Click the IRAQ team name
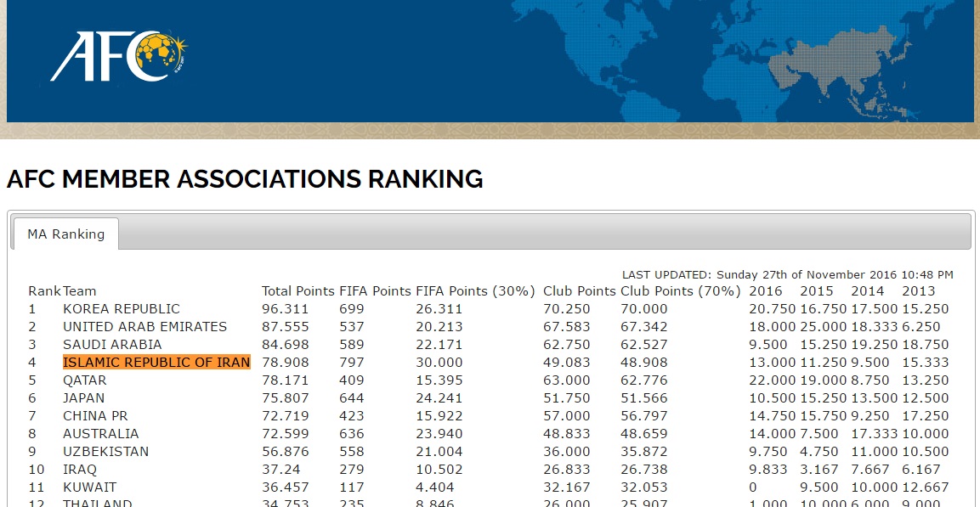The height and width of the screenshot is (507, 980). click(x=80, y=469)
